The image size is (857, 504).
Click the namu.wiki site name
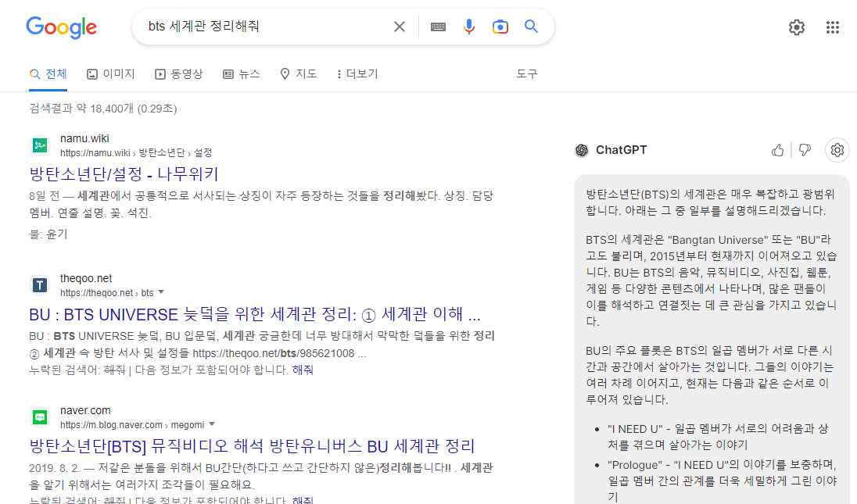tap(84, 138)
